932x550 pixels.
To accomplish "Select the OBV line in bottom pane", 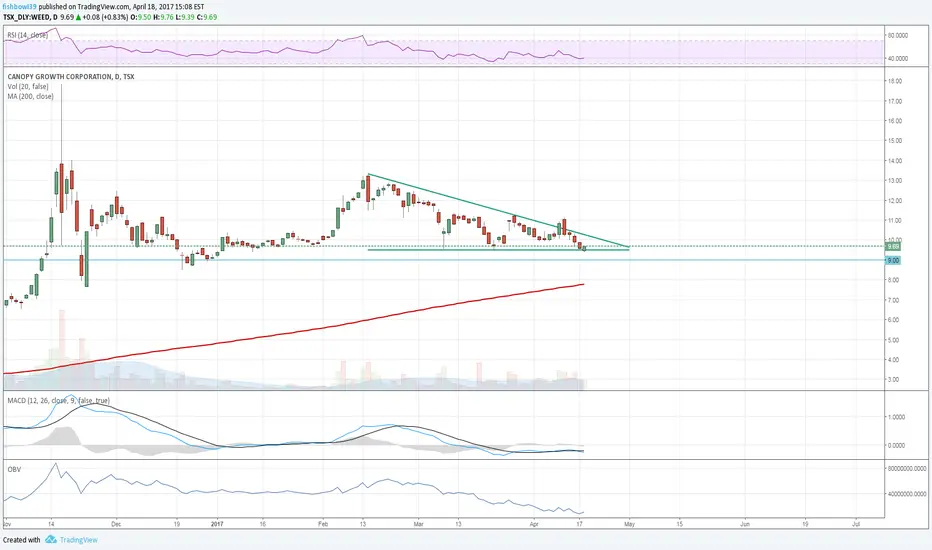I will tap(294, 491).
